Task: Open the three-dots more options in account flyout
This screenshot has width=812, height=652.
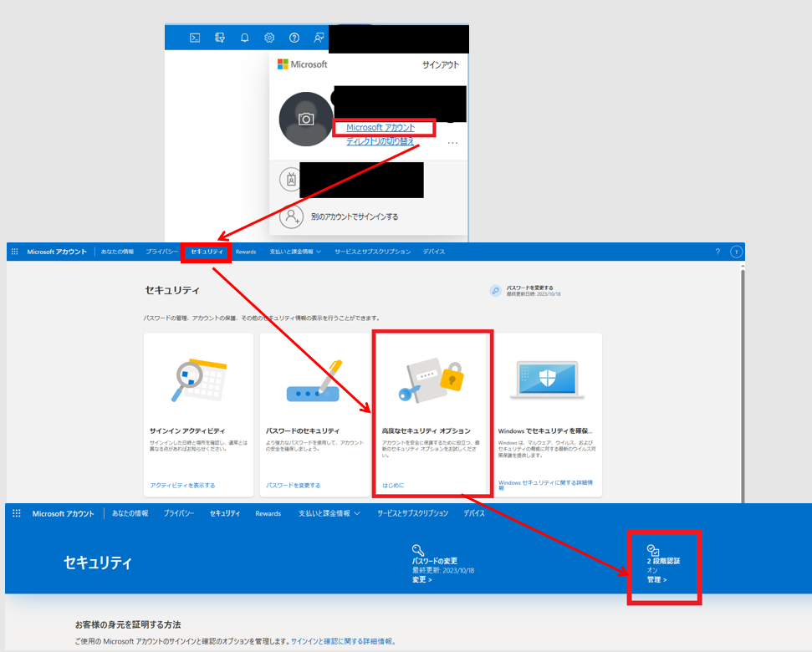Action: tap(452, 143)
